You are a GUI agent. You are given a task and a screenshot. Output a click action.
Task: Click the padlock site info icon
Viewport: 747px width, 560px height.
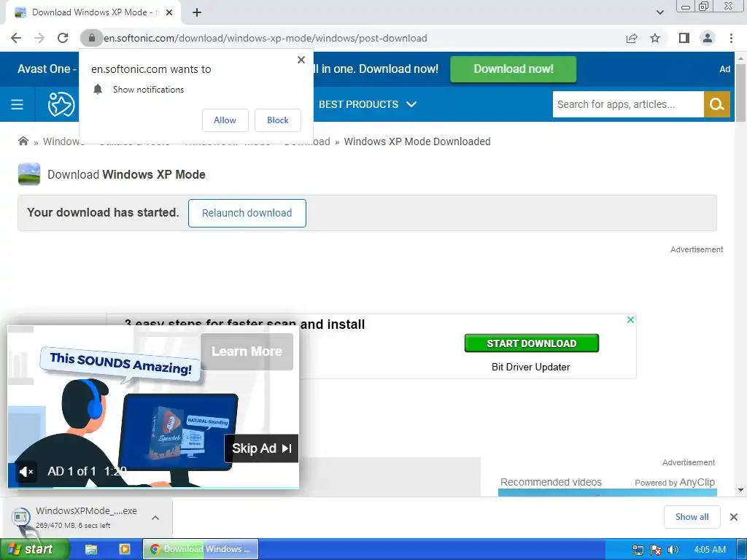(x=91, y=38)
